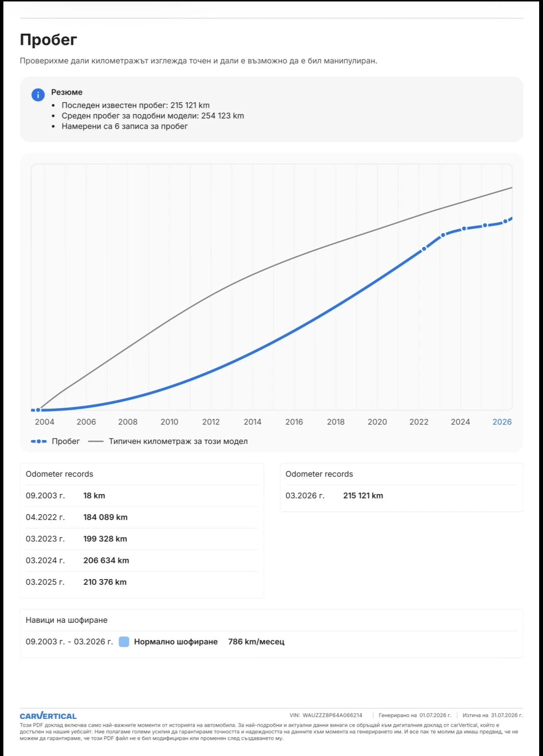This screenshot has height=756, width=543.
Task: Click the light blue Нормално шофиране swatch
Action: tap(124, 642)
